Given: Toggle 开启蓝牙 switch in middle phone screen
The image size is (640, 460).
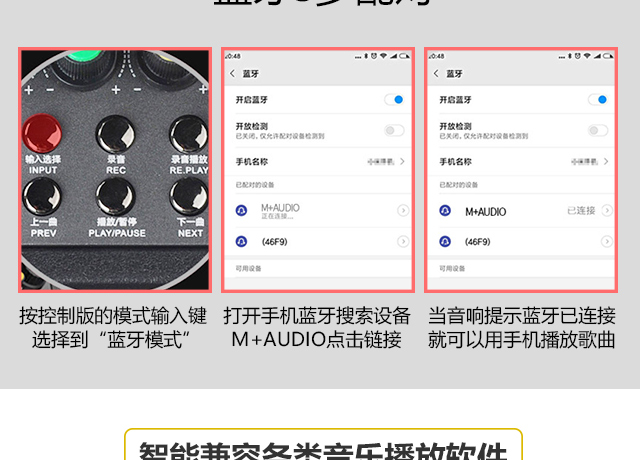Looking at the screenshot, I should coord(394,100).
